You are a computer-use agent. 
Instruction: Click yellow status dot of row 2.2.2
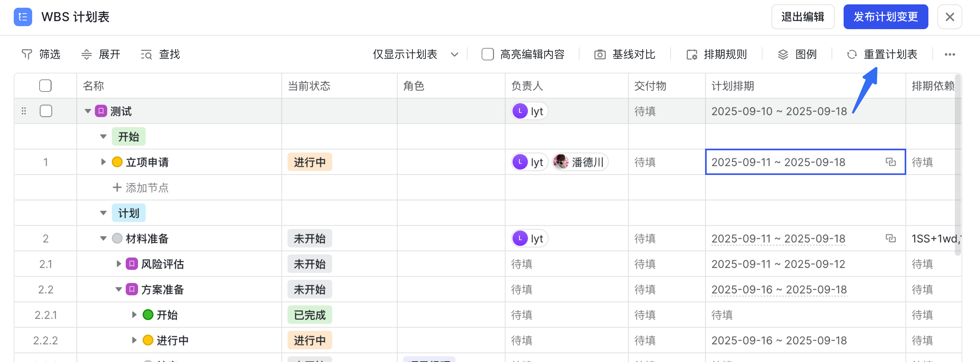pyautogui.click(x=148, y=340)
